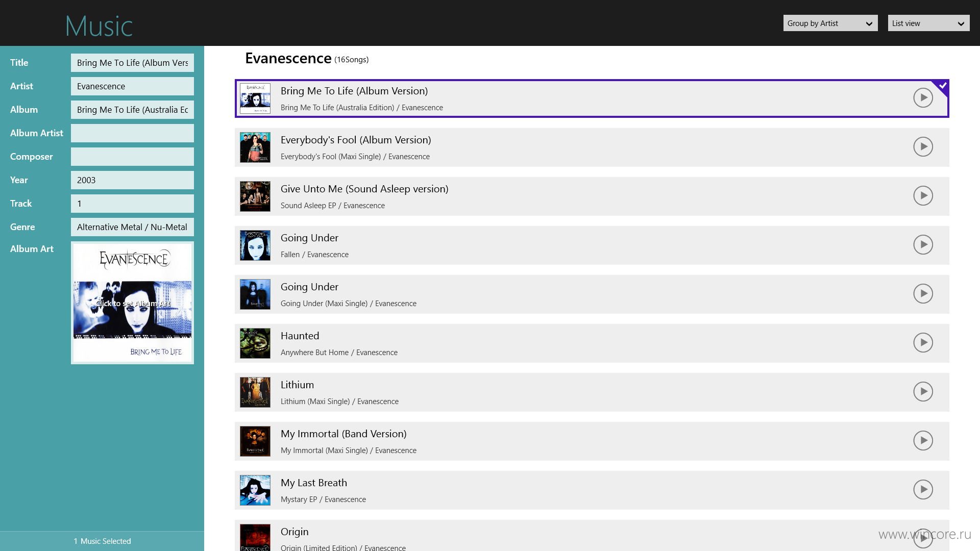Play Bring Me To Life (Album Version)
Viewport: 980px width, 551px height.
click(923, 97)
